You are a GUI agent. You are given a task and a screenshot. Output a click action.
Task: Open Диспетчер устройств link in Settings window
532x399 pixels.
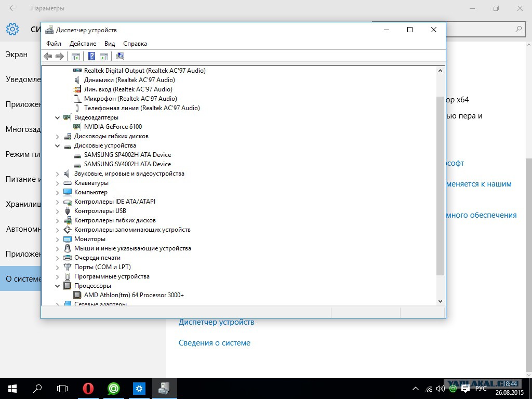point(217,322)
